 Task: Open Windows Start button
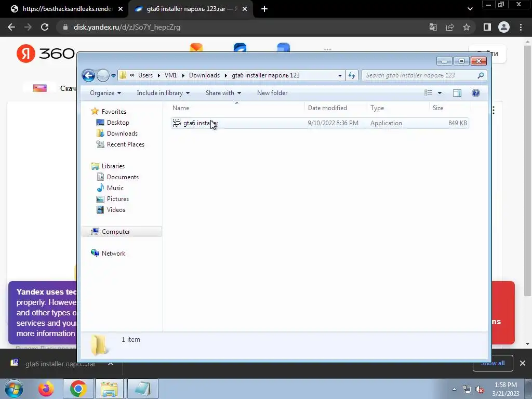click(13, 389)
